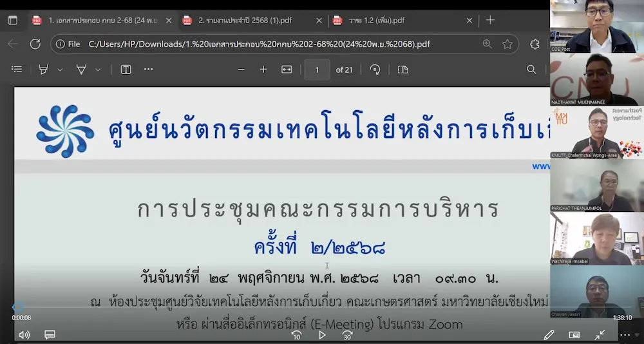
Task: Switch to the '1. เอกสารประกอบ กกบ 2-68' PDF tab
Action: [102, 20]
